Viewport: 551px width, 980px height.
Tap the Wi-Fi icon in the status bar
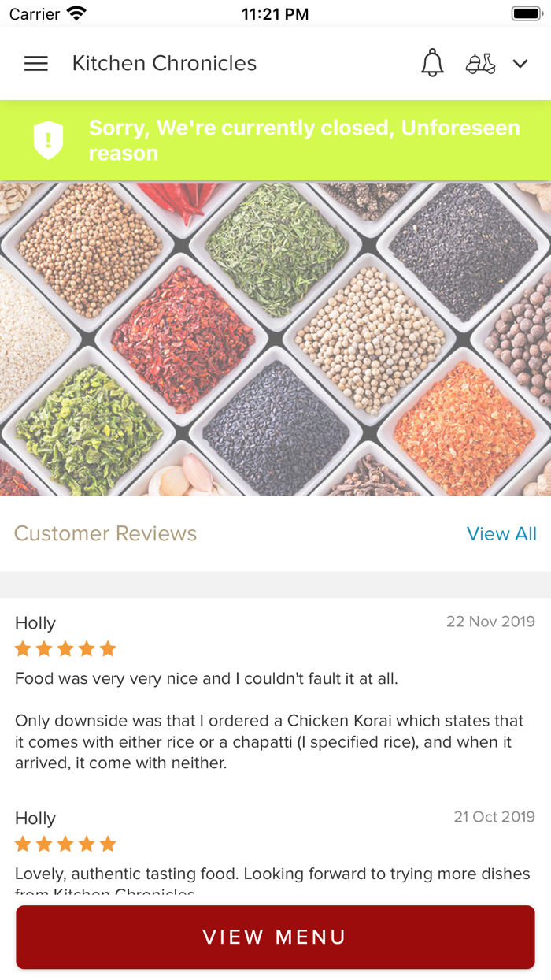(76, 13)
